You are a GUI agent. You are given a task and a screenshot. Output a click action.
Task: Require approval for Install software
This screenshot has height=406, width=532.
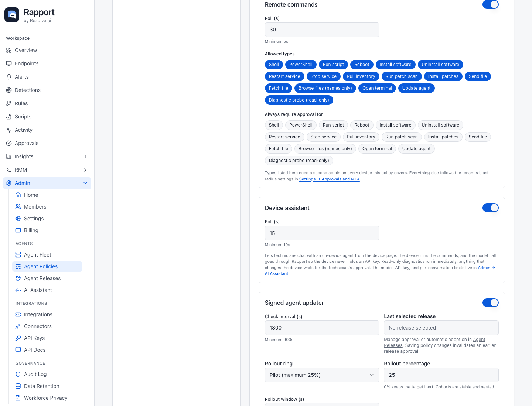[x=395, y=125]
